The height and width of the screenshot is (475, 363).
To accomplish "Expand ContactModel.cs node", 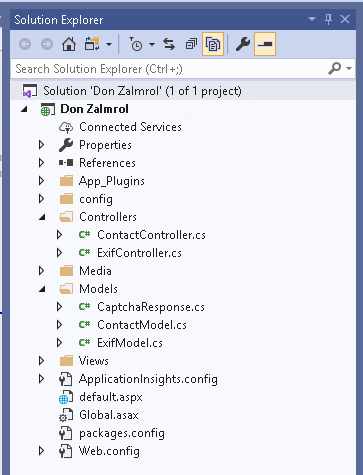I will click(x=60, y=325).
